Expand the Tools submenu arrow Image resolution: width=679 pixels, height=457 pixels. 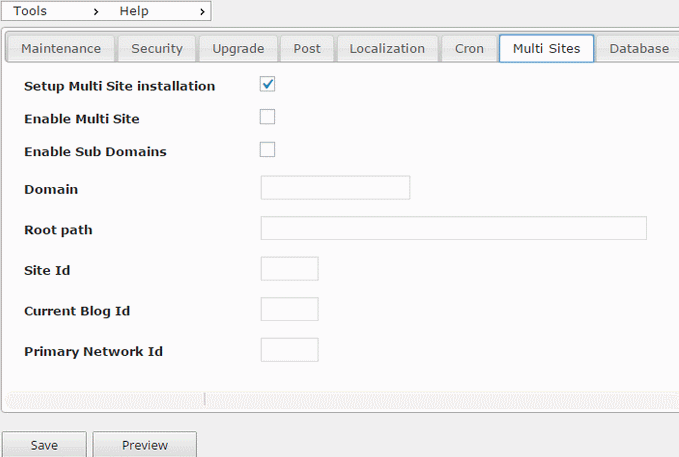point(96,12)
